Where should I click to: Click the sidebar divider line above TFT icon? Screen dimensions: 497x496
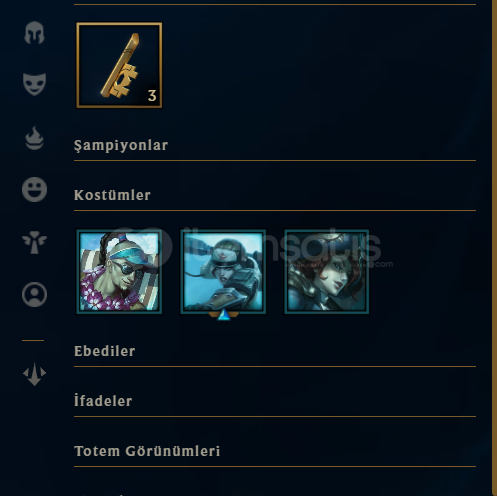pyautogui.click(x=33, y=340)
